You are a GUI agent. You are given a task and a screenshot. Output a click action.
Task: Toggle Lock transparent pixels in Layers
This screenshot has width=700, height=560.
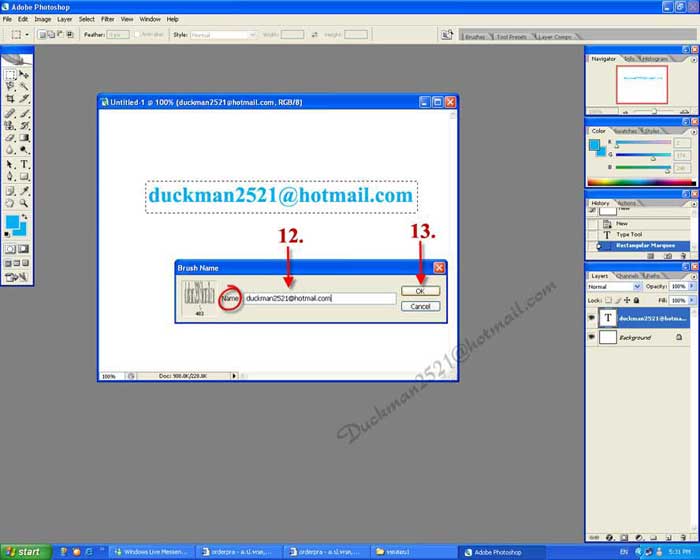click(608, 301)
